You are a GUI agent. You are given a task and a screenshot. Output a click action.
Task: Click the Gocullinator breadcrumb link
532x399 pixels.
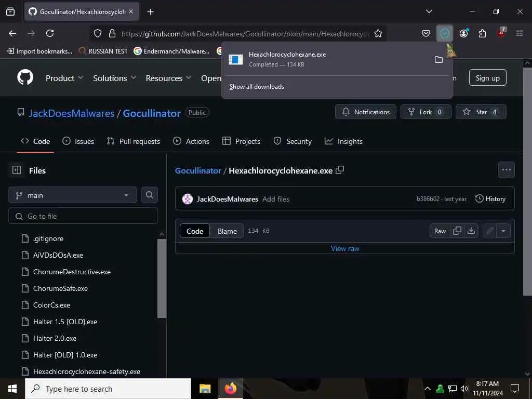pyautogui.click(x=198, y=170)
